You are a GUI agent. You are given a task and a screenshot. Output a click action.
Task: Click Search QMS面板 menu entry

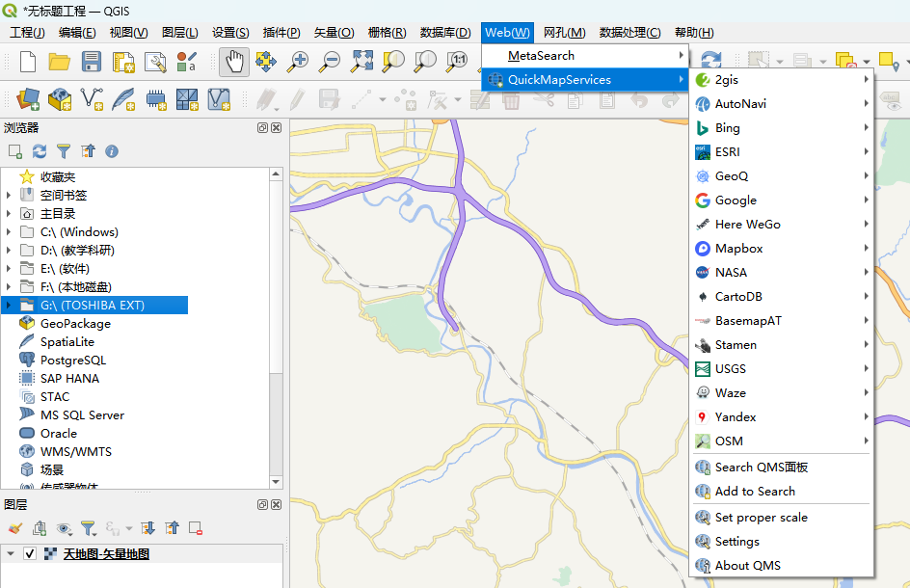782,468
